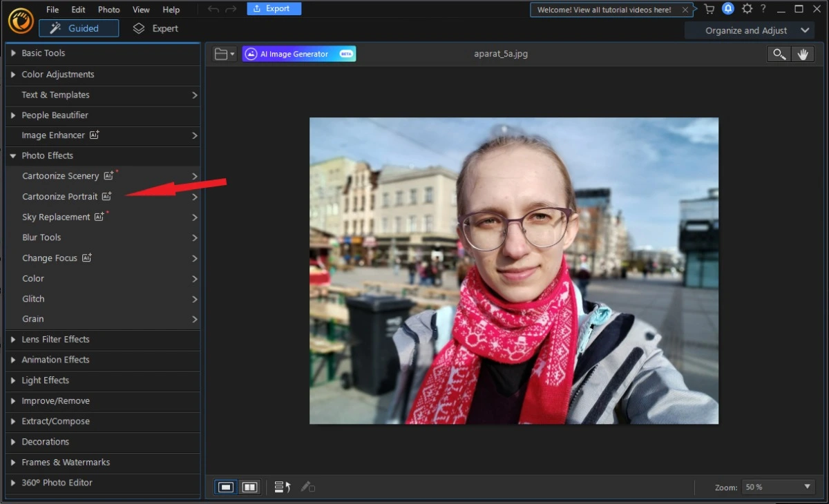Open preferences with the gear icon

point(747,9)
